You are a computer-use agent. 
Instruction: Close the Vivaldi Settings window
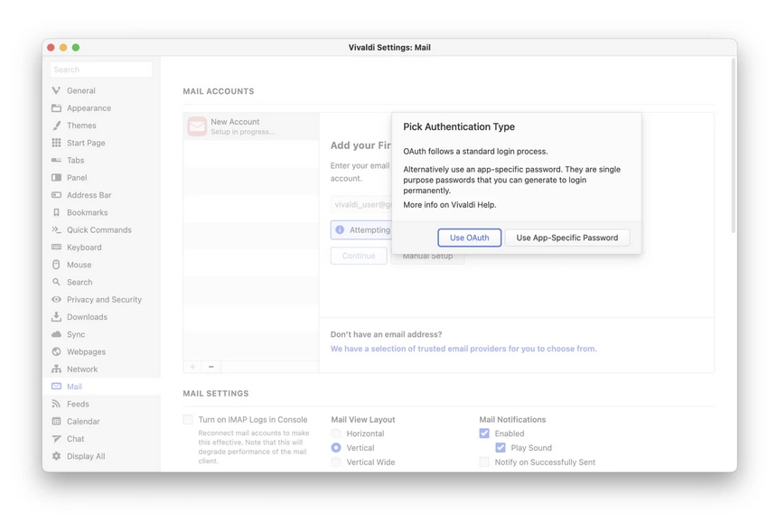51,48
